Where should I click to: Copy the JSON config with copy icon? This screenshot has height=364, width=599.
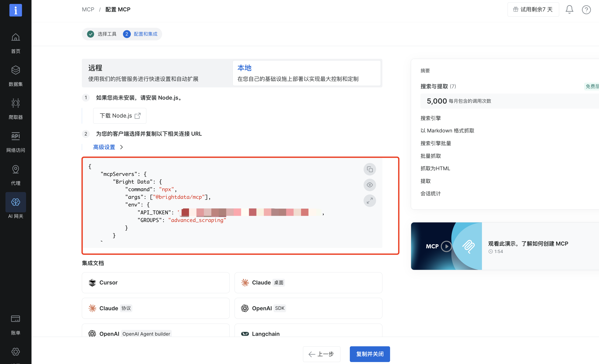(x=370, y=169)
